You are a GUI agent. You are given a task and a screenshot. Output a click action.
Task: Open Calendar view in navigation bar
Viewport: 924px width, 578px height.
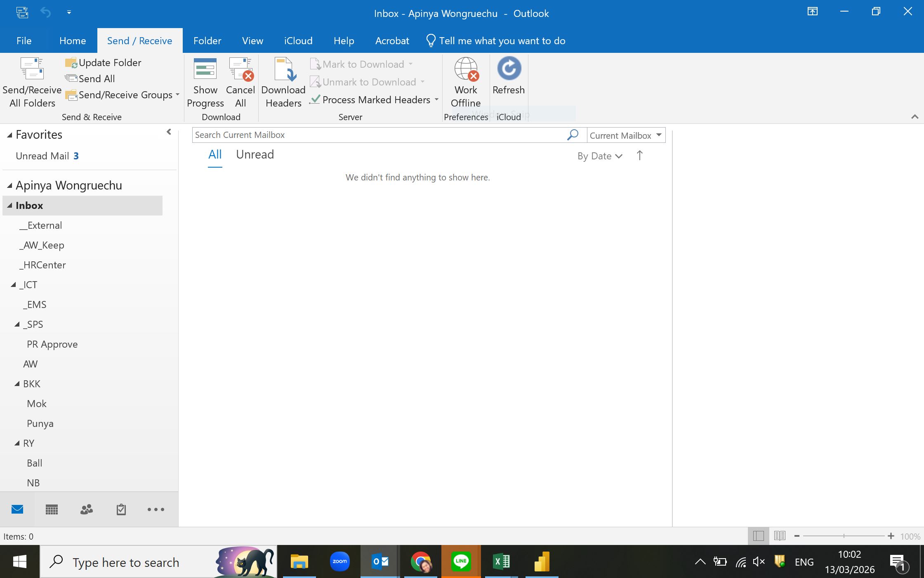52,509
